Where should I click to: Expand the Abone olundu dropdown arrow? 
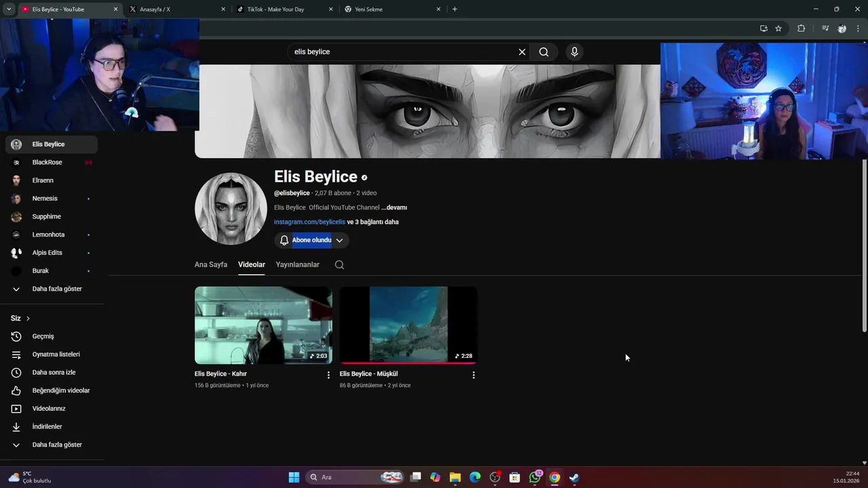(x=340, y=240)
